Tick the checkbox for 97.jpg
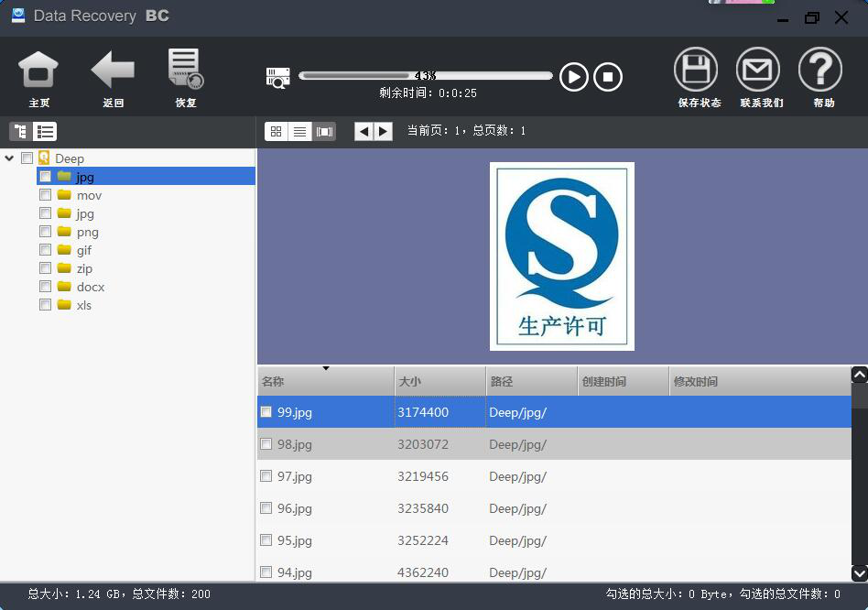 point(266,476)
